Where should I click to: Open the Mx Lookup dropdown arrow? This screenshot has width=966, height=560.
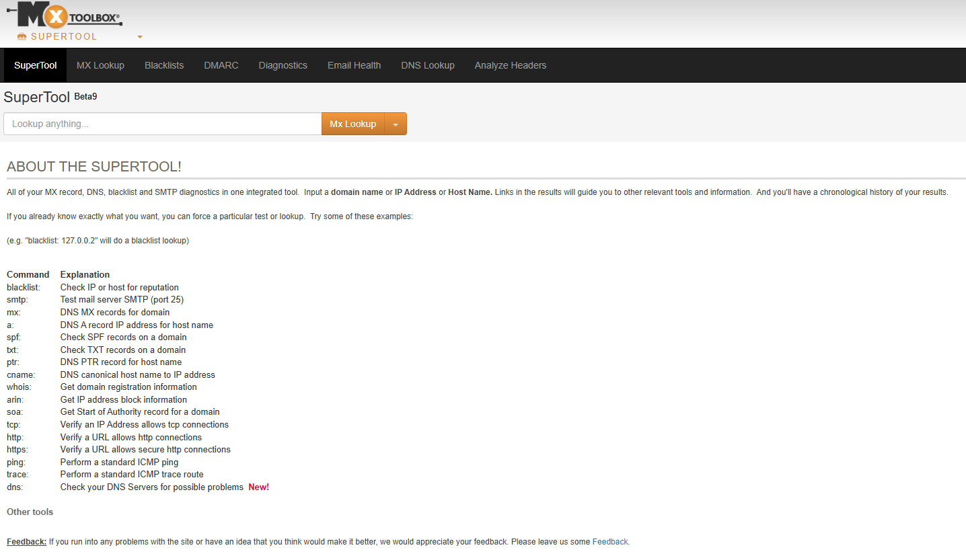click(x=396, y=124)
